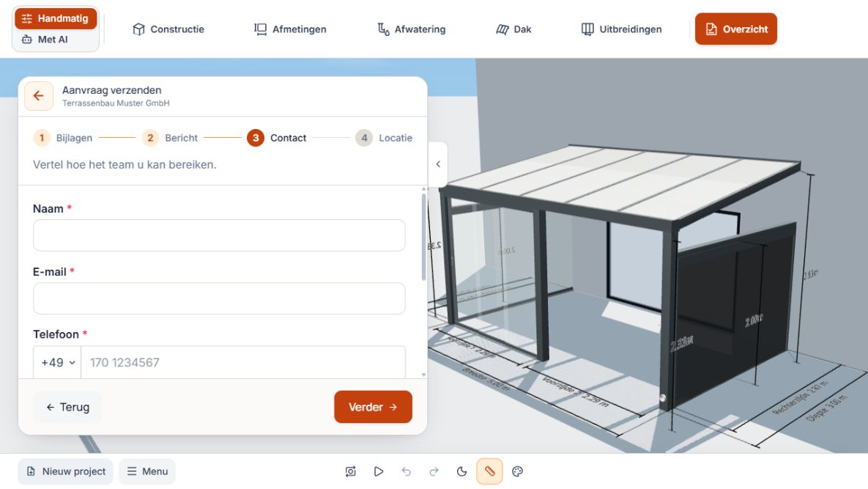Go to step 2 Bericht
Image resolution: width=868 pixels, height=489 pixels.
170,138
